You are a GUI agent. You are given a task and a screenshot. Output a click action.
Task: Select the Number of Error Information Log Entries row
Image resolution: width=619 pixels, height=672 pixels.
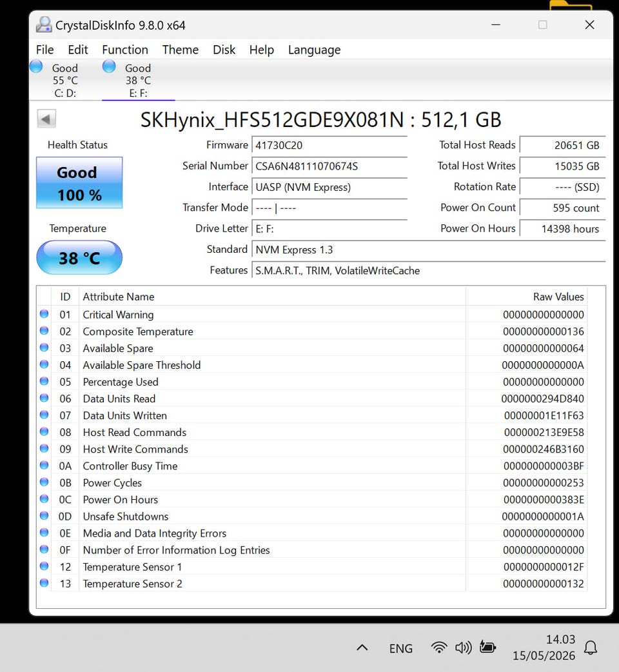point(312,550)
